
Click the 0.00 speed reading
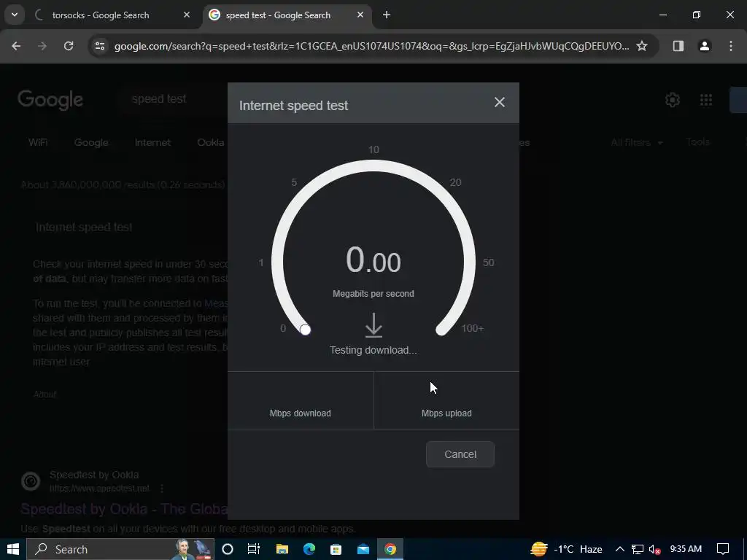click(x=373, y=260)
